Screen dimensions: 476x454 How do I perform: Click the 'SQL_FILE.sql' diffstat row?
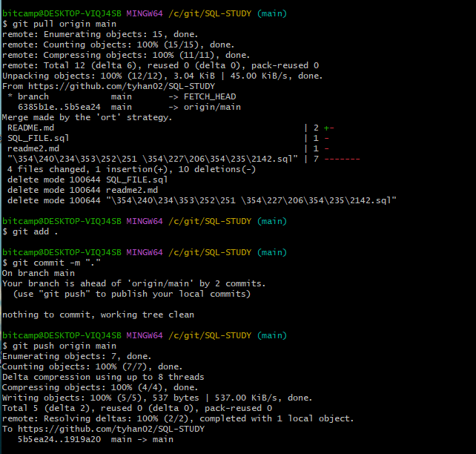[x=168, y=138]
